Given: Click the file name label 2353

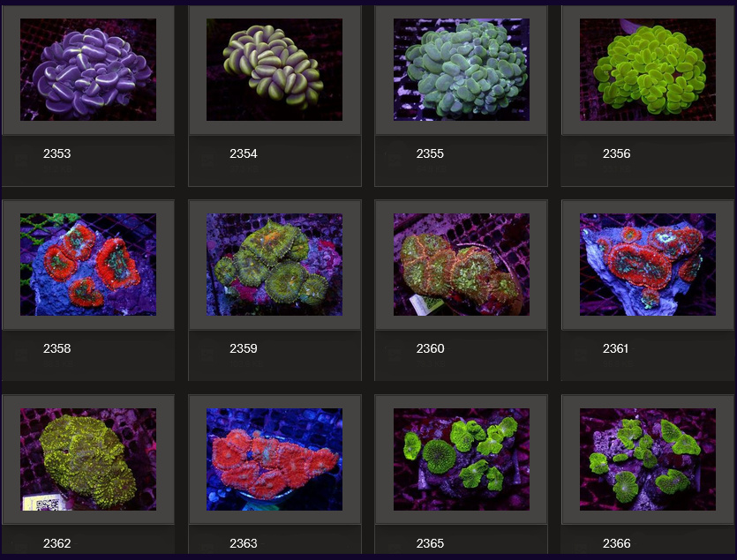Looking at the screenshot, I should (56, 153).
